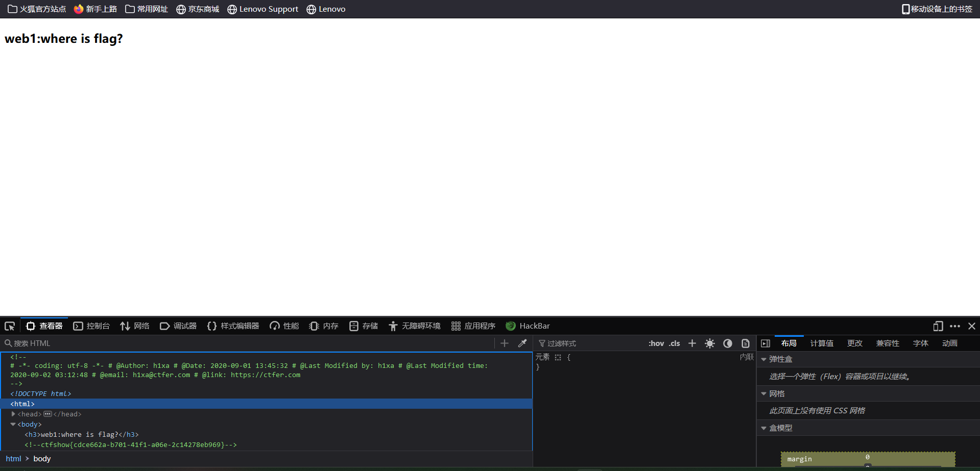Click the eyedropper color picker icon
This screenshot has width=980, height=471.
(x=522, y=343)
